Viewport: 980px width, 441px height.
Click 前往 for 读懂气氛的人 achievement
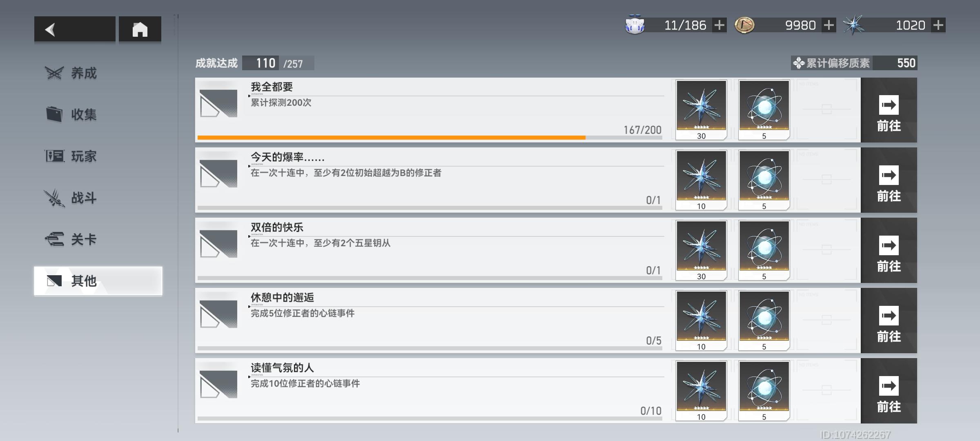click(x=889, y=391)
